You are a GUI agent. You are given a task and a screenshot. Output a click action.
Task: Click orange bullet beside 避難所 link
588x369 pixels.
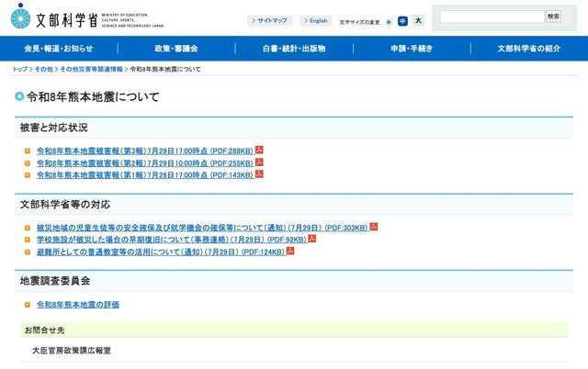[28, 252]
